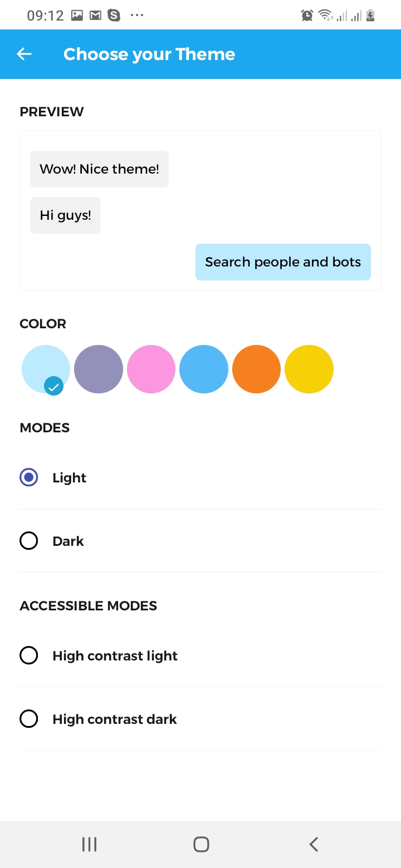Open the Gmail notification icon in status bar
Image resolution: width=401 pixels, height=868 pixels.
[95, 16]
